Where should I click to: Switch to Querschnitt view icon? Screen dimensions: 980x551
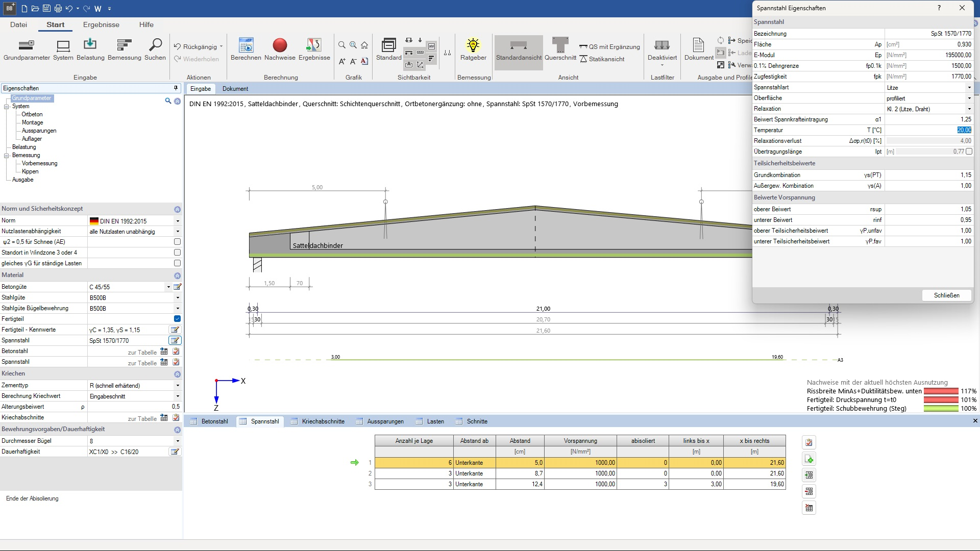(x=560, y=46)
